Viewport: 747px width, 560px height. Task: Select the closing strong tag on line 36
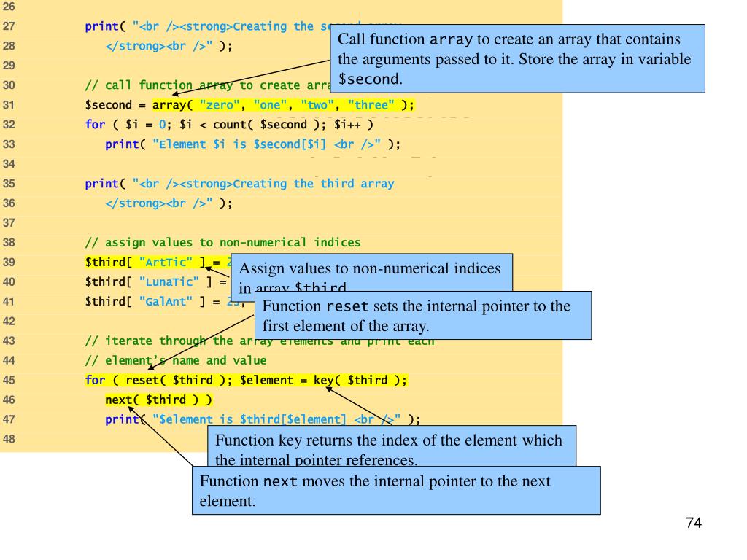135,203
